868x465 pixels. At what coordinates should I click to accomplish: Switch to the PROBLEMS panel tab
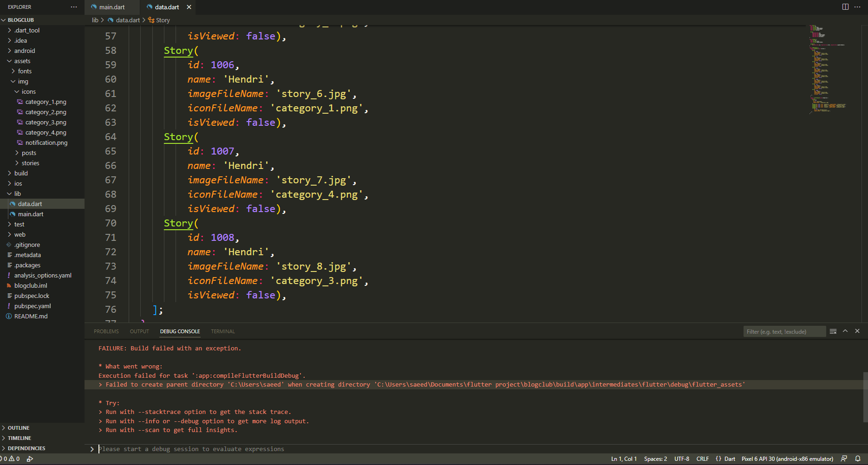(x=106, y=331)
